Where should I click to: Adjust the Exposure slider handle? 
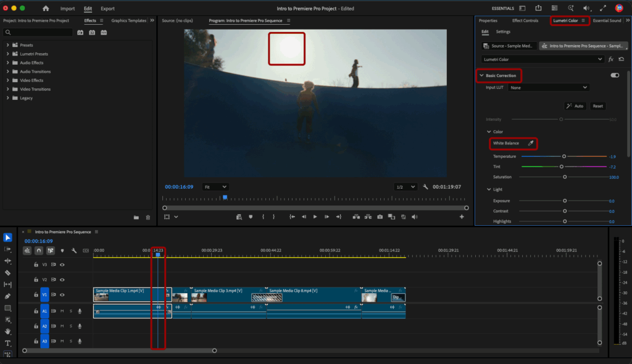[565, 201]
